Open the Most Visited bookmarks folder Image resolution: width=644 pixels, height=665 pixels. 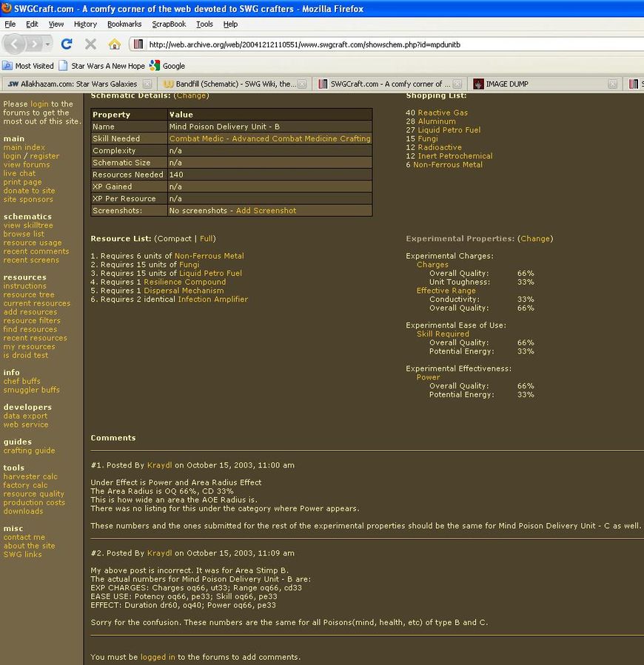click(x=28, y=66)
